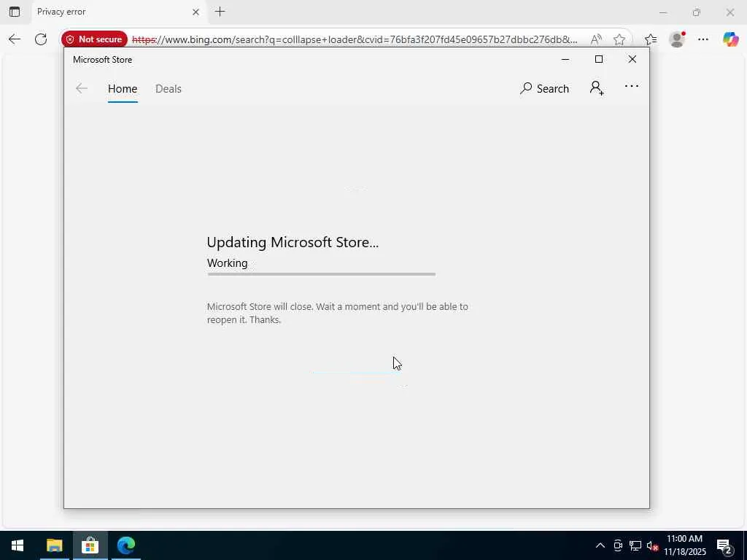
Task: Maximize the Microsoft Store window
Action: point(599,60)
